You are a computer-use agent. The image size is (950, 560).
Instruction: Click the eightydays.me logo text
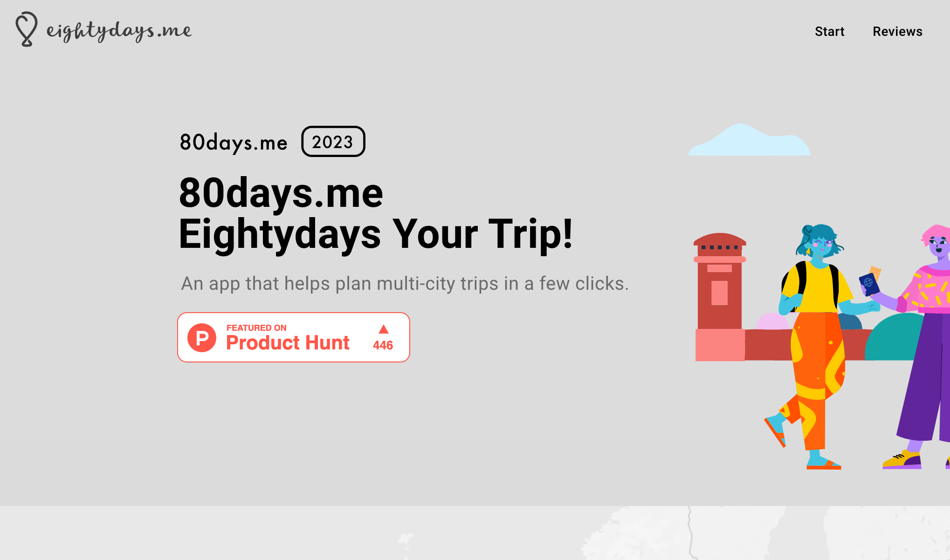(x=118, y=31)
